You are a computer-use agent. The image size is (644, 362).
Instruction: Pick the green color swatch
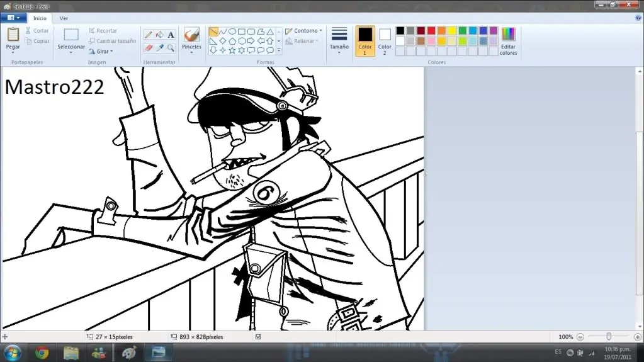[463, 31]
